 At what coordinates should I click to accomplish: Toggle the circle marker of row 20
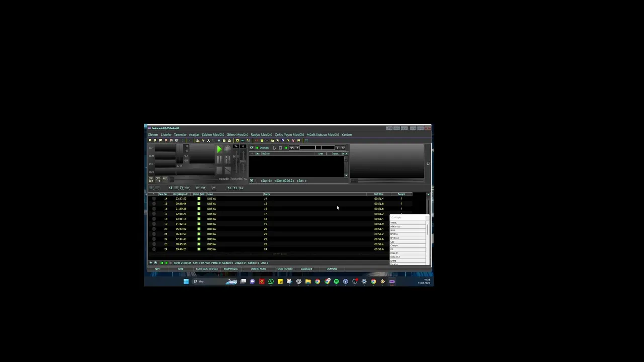(x=154, y=229)
